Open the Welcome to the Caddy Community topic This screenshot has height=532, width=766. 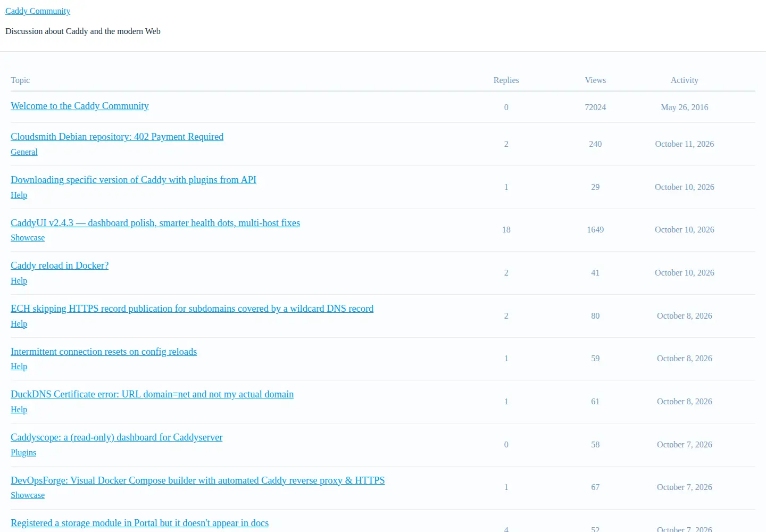pos(80,106)
